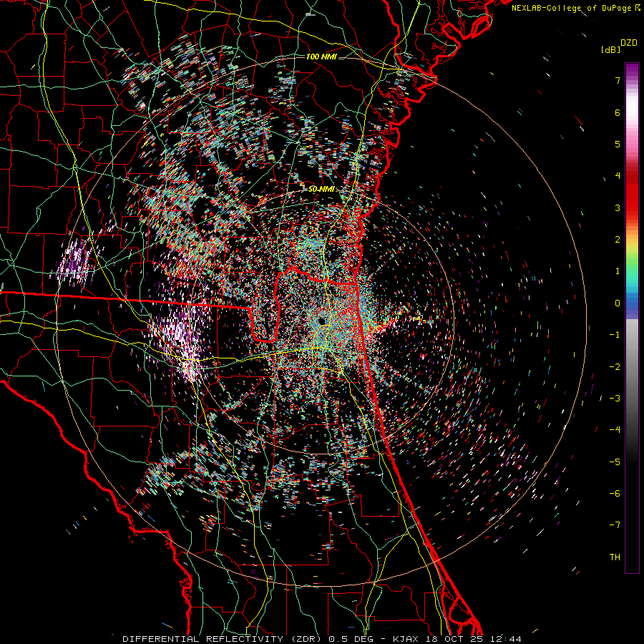Click the 5 dB tick label on the scale
Viewport: 644px width, 644px height.
[x=618, y=144]
